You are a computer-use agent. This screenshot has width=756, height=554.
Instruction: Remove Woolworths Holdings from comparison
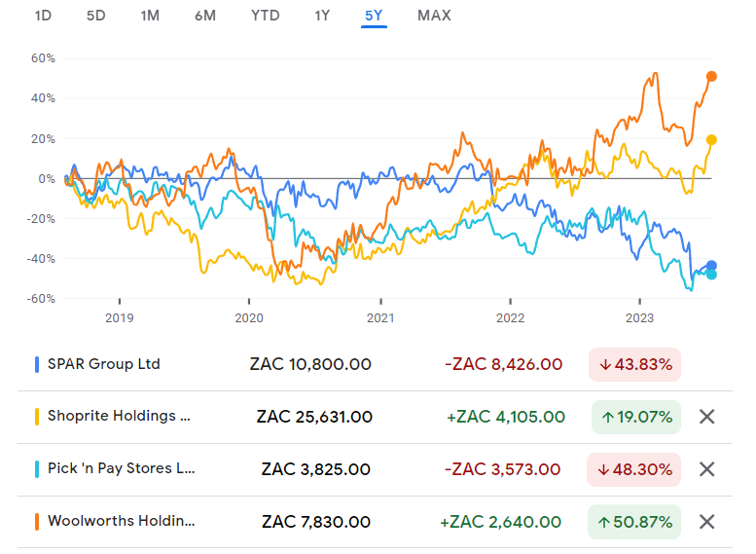(706, 522)
